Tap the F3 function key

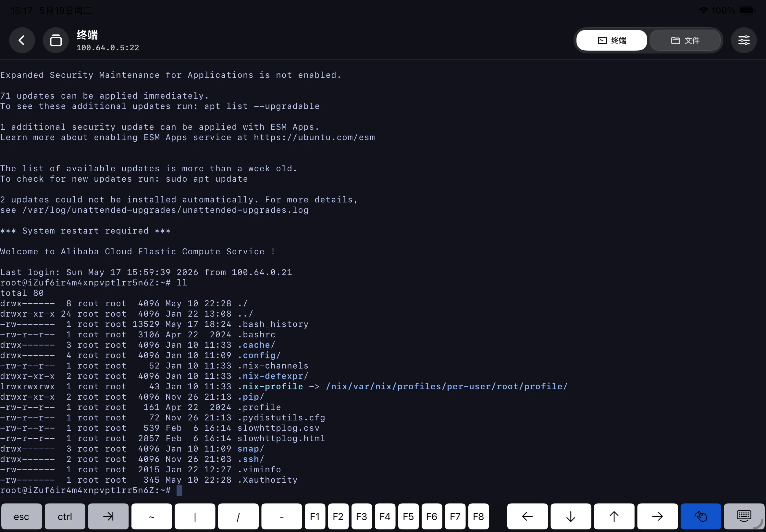tap(362, 516)
